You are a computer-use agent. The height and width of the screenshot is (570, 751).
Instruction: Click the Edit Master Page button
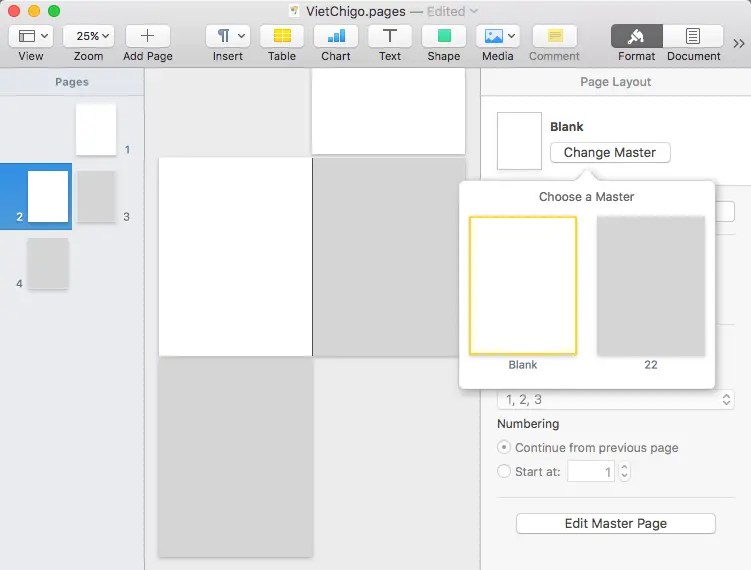coord(615,523)
